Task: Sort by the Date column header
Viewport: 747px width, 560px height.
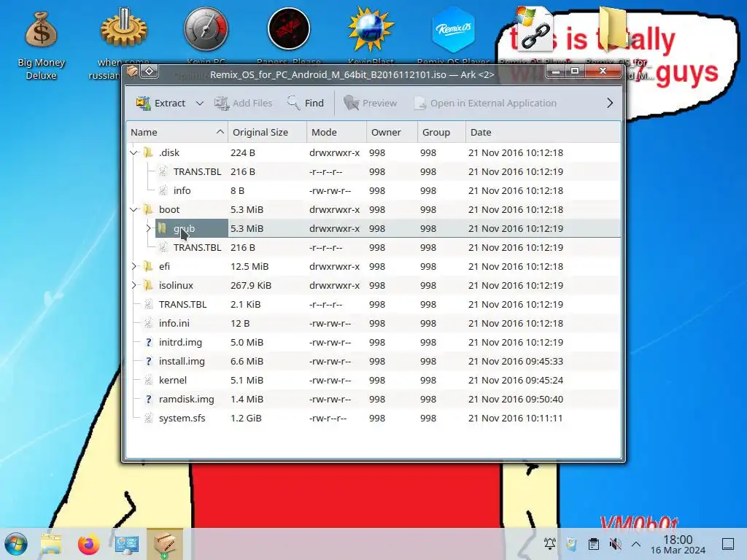Action: click(x=543, y=132)
